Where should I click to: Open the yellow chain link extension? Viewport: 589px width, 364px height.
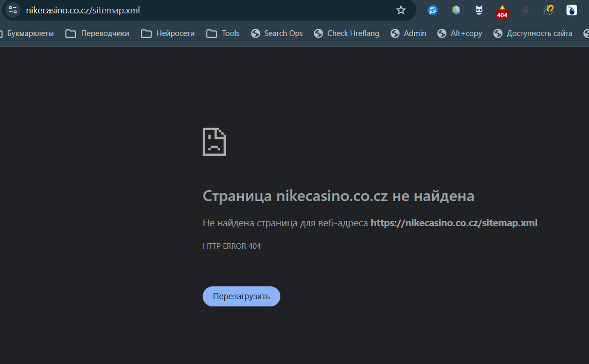pos(548,10)
